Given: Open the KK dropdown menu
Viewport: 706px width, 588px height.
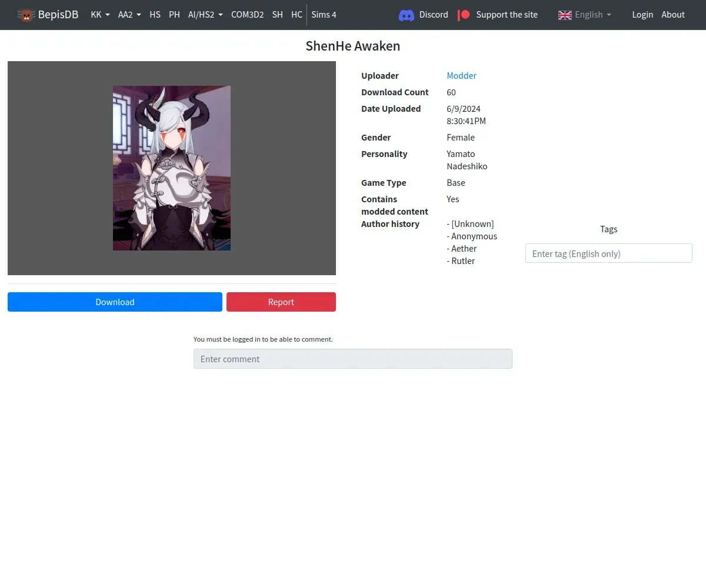Looking at the screenshot, I should 100,15.
